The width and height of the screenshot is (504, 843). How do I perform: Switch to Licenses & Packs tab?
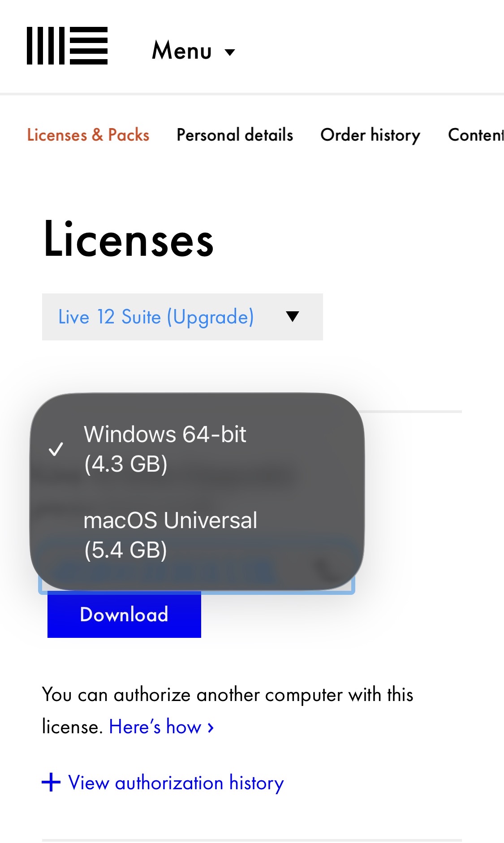(x=88, y=135)
